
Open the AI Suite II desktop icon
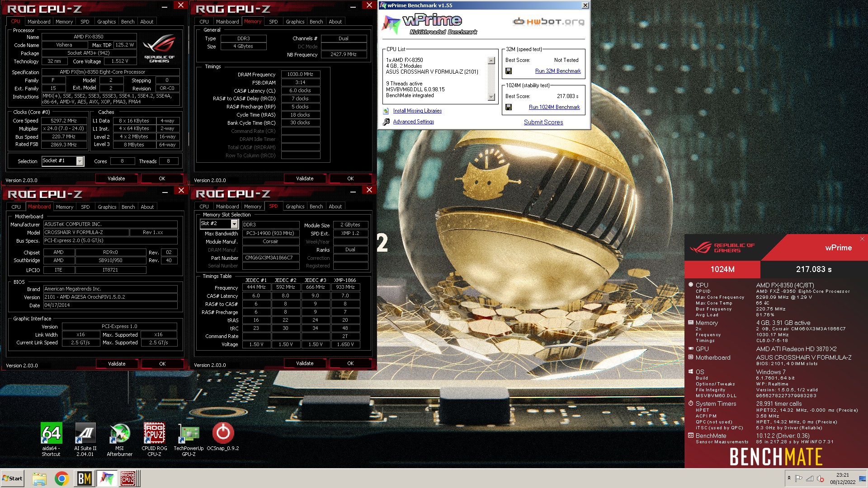85,439
